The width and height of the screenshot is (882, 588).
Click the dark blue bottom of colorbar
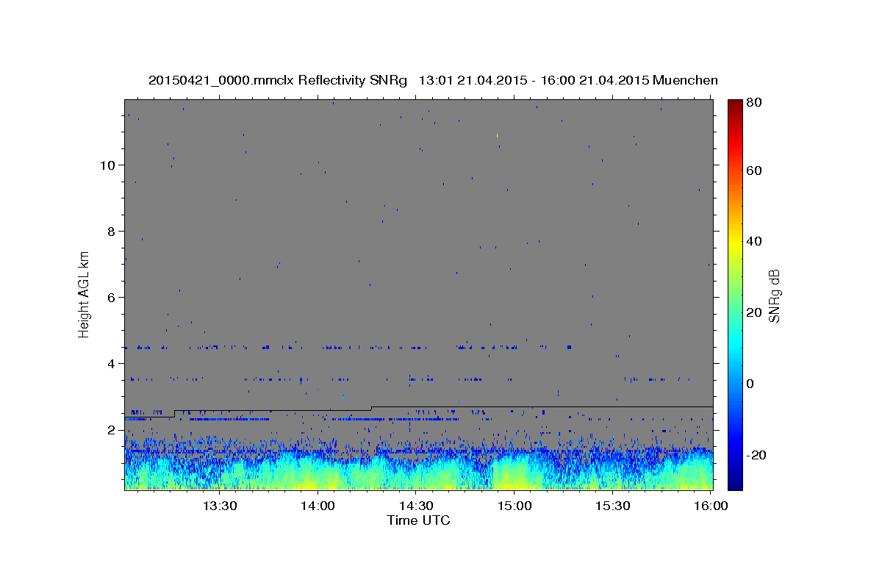[x=735, y=484]
